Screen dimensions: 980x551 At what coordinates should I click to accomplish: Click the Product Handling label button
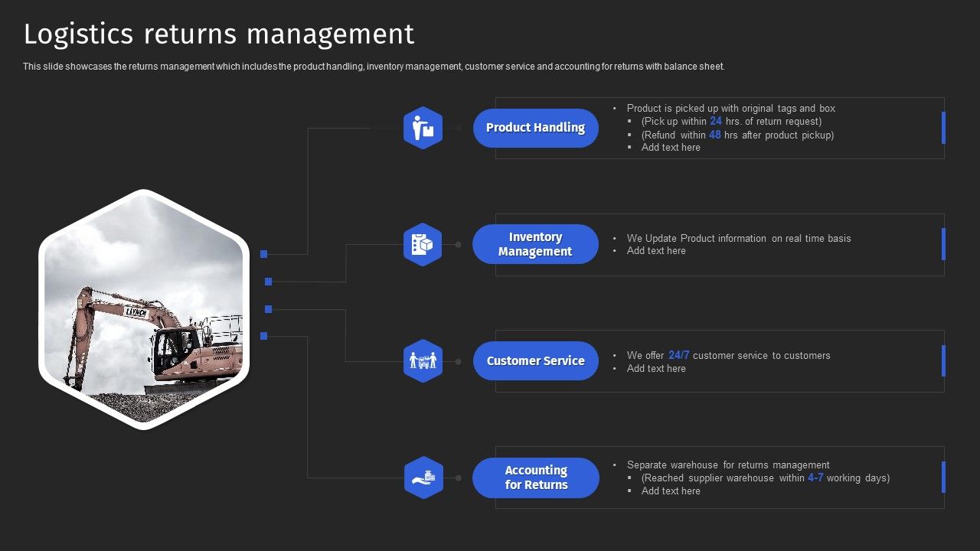coord(536,128)
